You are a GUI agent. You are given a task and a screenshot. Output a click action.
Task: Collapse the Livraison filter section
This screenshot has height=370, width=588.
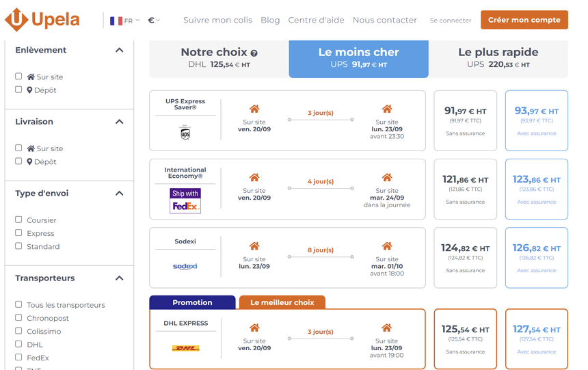119,122
